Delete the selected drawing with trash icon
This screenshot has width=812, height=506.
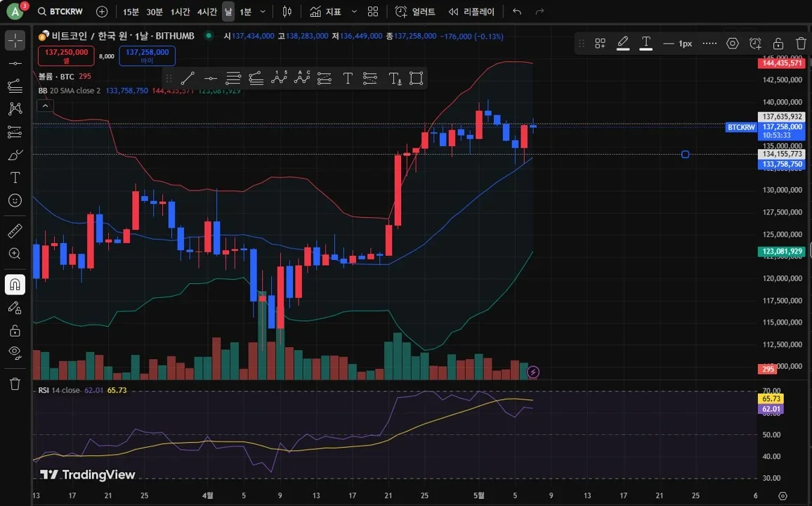(801, 44)
